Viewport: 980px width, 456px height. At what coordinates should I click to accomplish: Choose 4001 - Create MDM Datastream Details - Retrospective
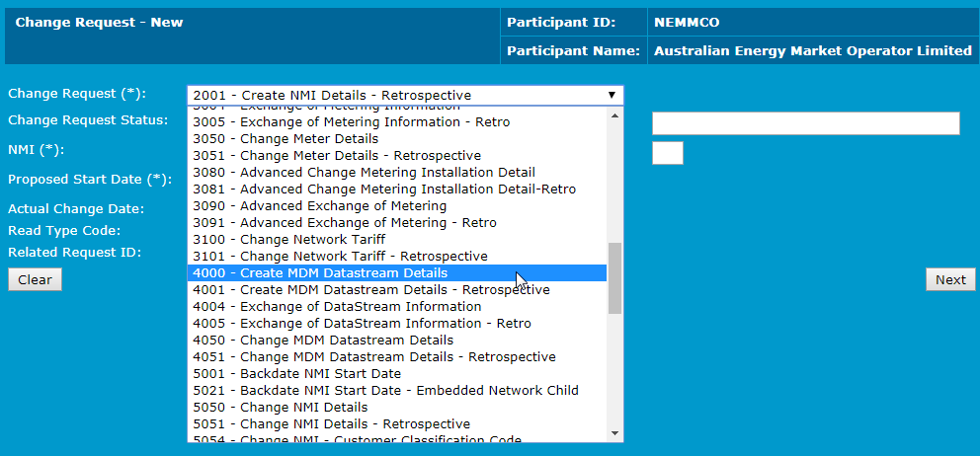click(370, 290)
